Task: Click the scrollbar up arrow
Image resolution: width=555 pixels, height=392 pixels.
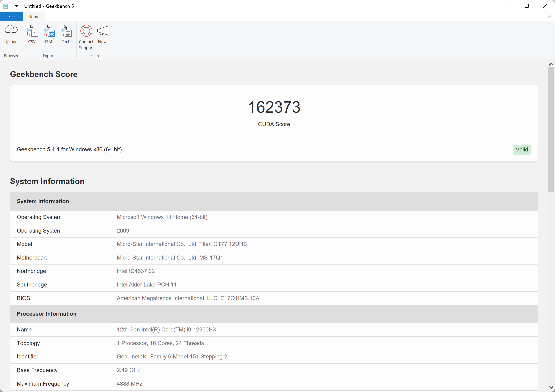Action: (551, 64)
